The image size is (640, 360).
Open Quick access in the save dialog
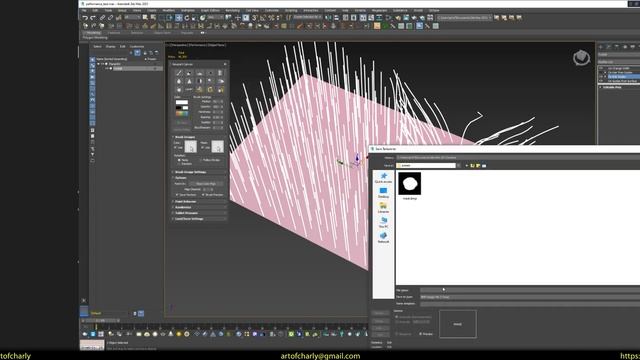pos(383,178)
